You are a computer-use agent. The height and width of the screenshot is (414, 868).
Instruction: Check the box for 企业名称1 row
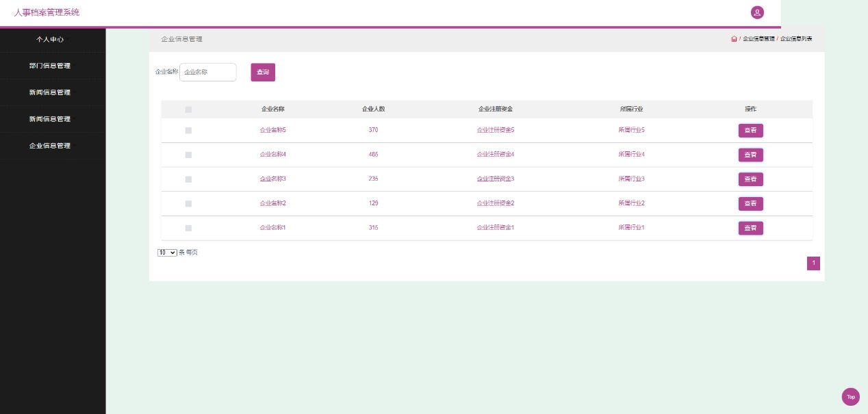pyautogui.click(x=188, y=228)
